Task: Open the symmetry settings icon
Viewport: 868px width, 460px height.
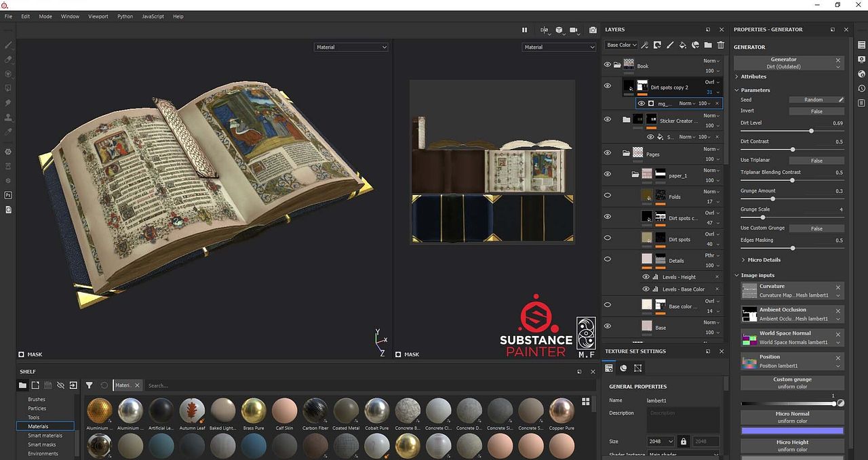Action: (544, 30)
